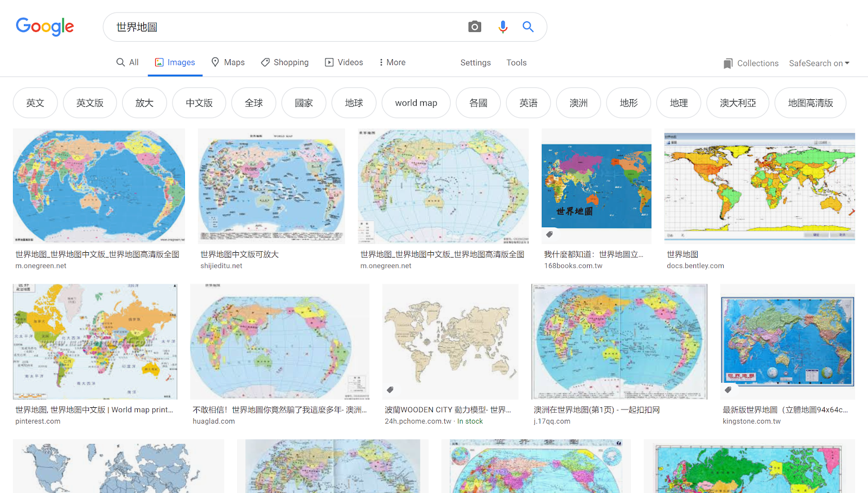
Task: Open search by image camera icon
Action: pyautogui.click(x=475, y=27)
